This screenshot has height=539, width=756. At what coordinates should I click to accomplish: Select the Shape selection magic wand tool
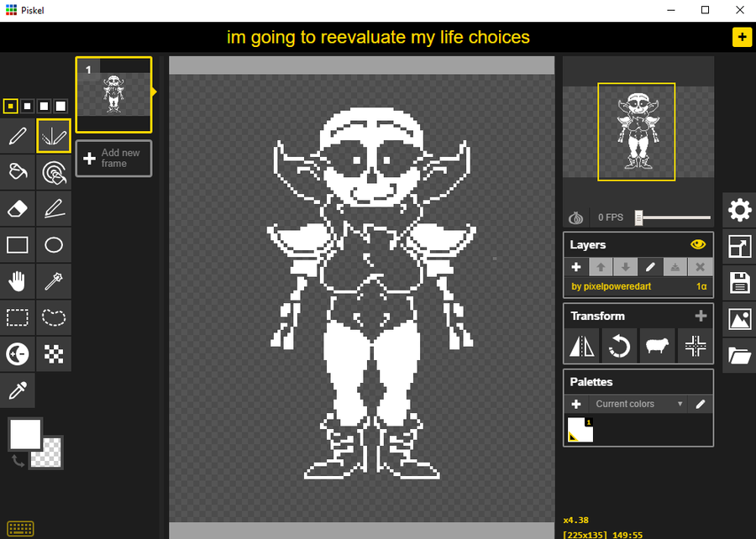[x=54, y=281]
